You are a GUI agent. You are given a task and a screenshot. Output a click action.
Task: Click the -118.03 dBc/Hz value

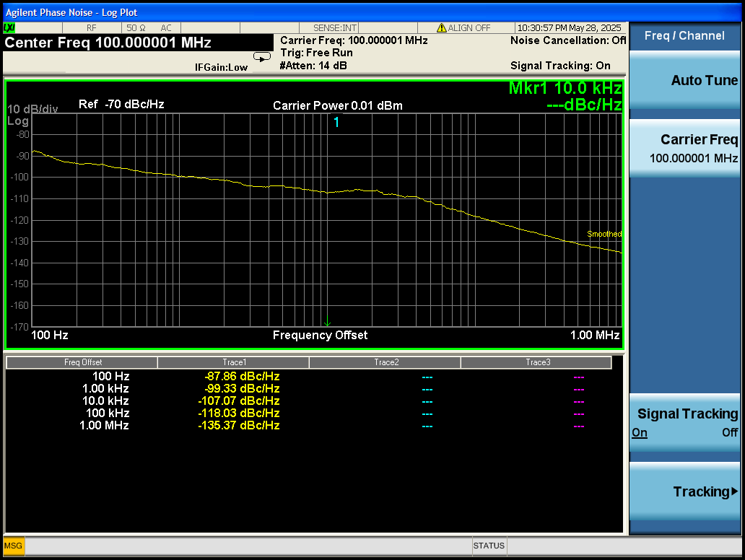(x=238, y=414)
